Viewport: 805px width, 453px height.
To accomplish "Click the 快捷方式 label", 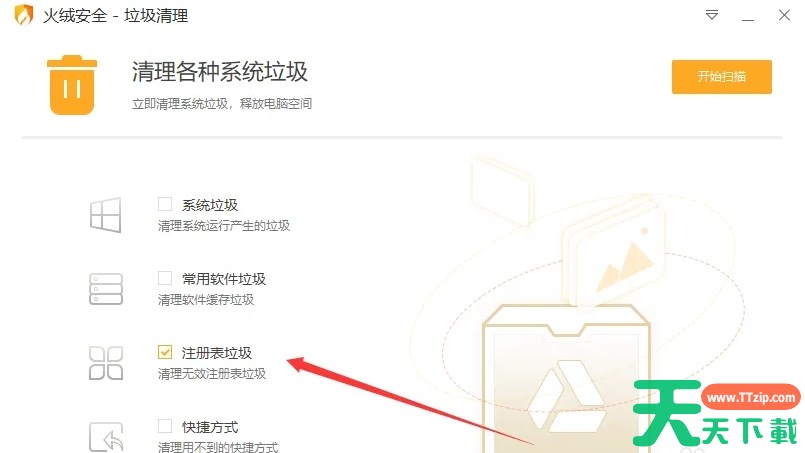I will pyautogui.click(x=209, y=427).
